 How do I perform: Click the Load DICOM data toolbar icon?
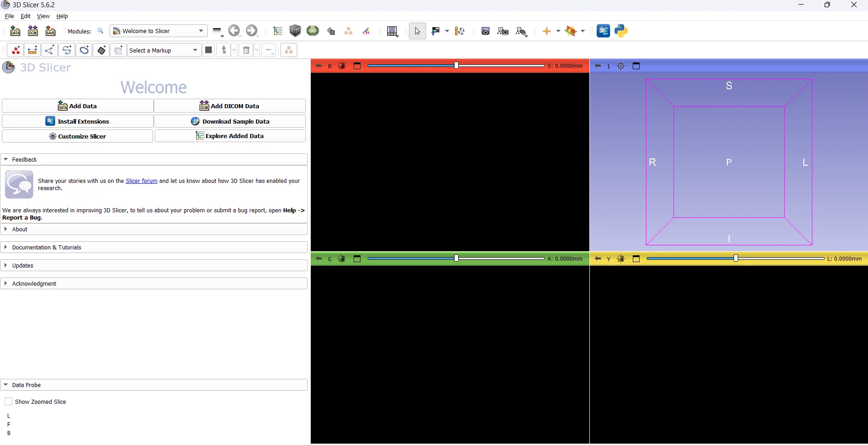(x=33, y=31)
